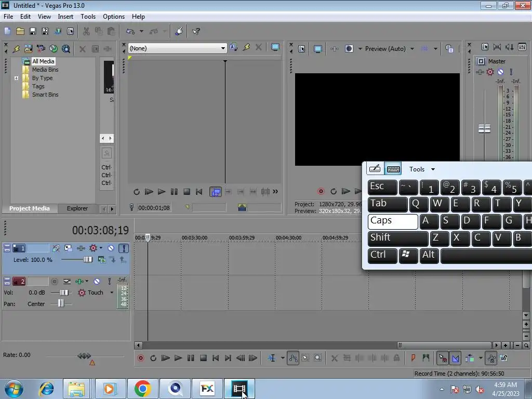Screen dimensions: 532x399
Task: Open the File menu
Action: (x=8, y=17)
